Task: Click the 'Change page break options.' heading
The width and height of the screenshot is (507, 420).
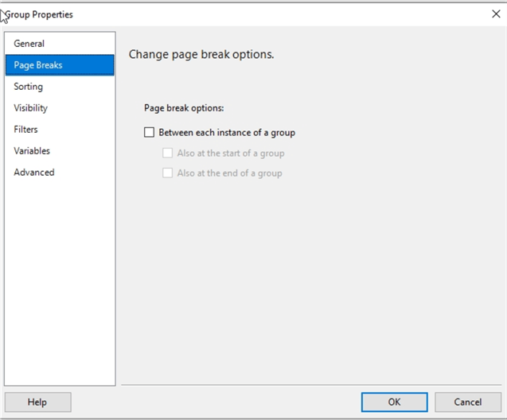Action: coord(201,54)
